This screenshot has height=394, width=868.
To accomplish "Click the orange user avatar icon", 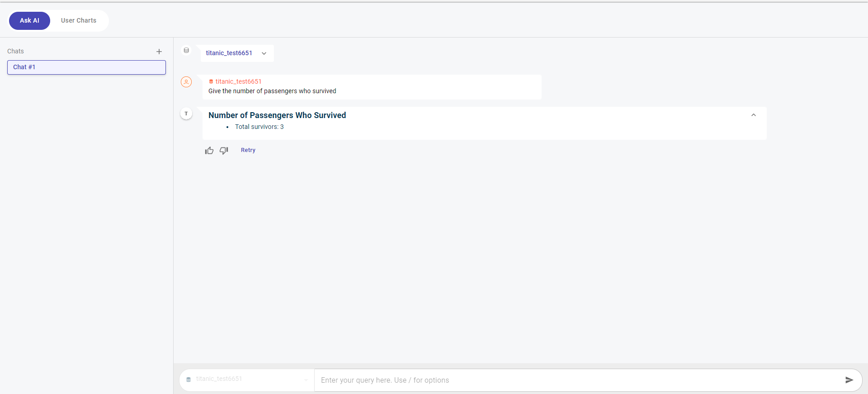I will tap(186, 82).
